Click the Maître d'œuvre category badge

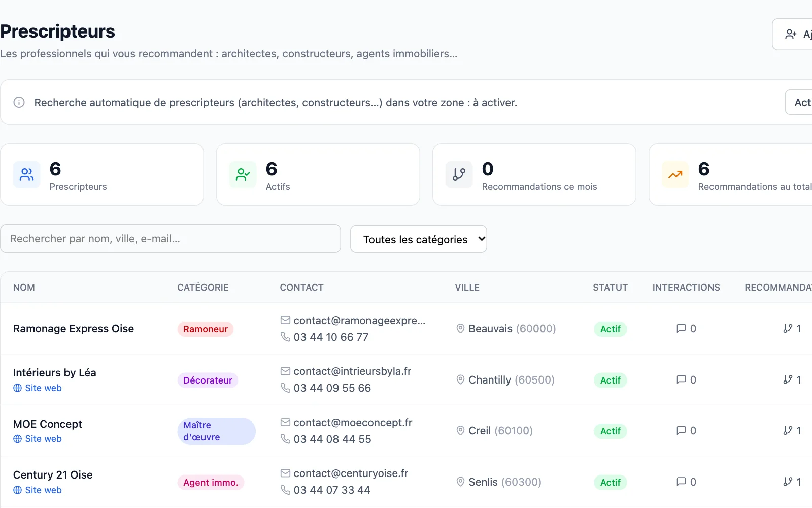[216, 431]
